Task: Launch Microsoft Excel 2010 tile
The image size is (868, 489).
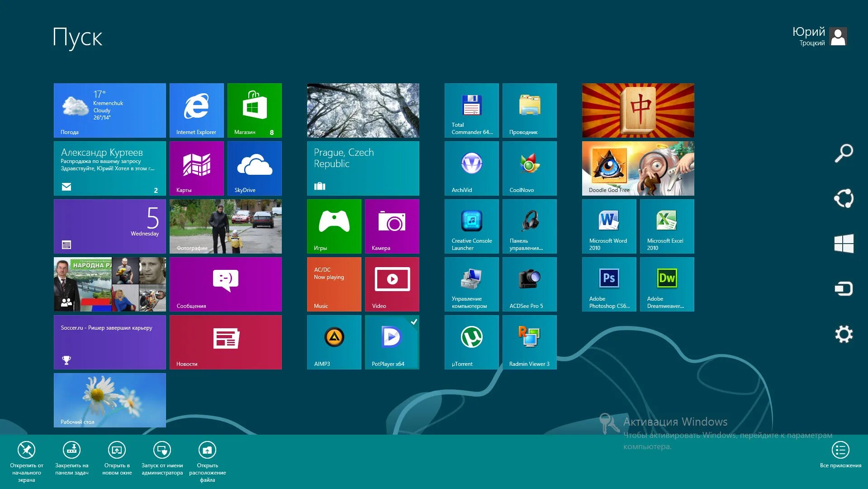Action: (x=667, y=226)
